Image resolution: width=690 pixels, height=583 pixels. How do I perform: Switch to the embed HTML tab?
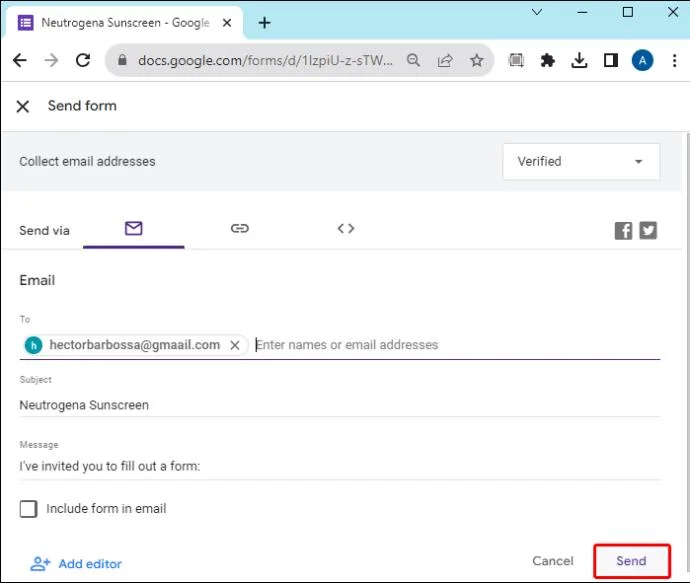click(346, 228)
